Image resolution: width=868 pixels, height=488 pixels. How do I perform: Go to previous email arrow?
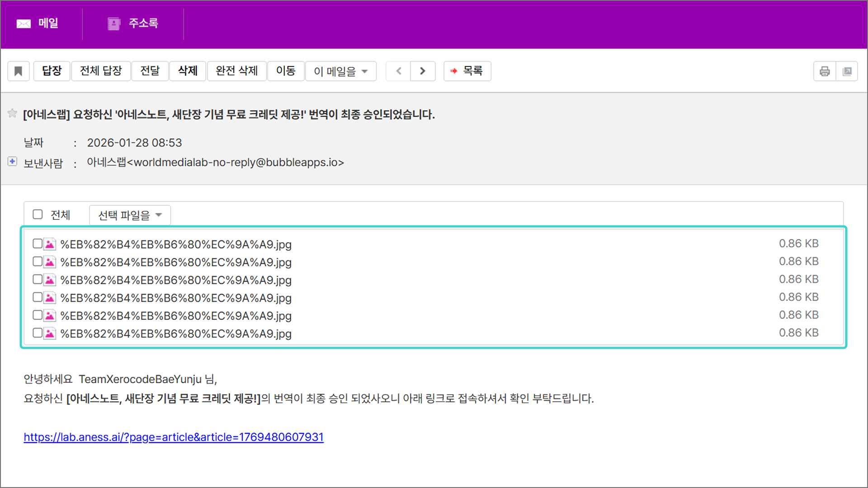click(x=399, y=71)
